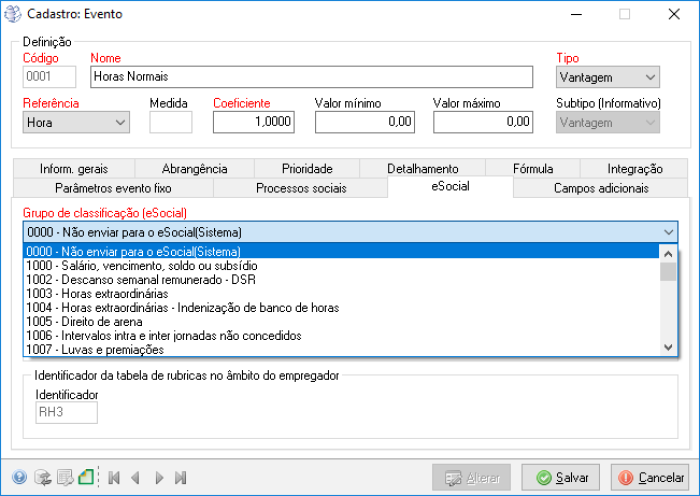This screenshot has height=496, width=700.
Task: Jump to the last record
Action: (181, 477)
